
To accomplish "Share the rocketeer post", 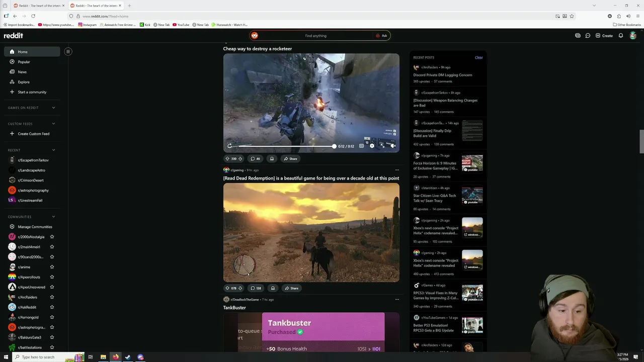I will click(290, 159).
